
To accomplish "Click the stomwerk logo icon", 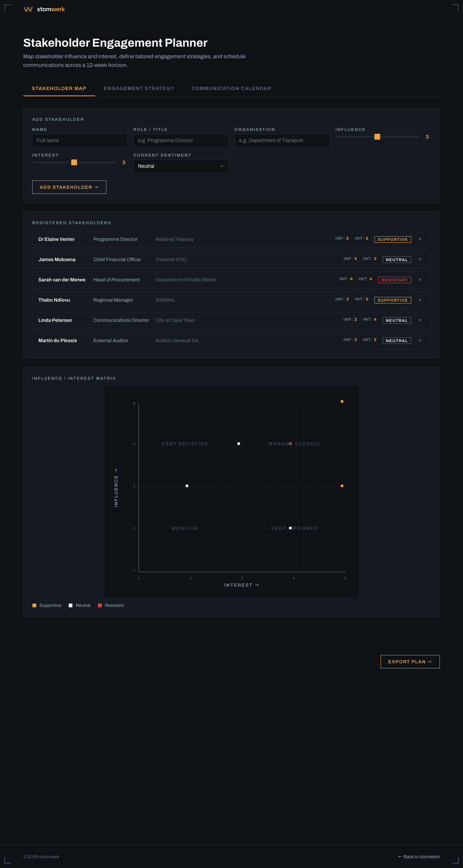I will (28, 9).
